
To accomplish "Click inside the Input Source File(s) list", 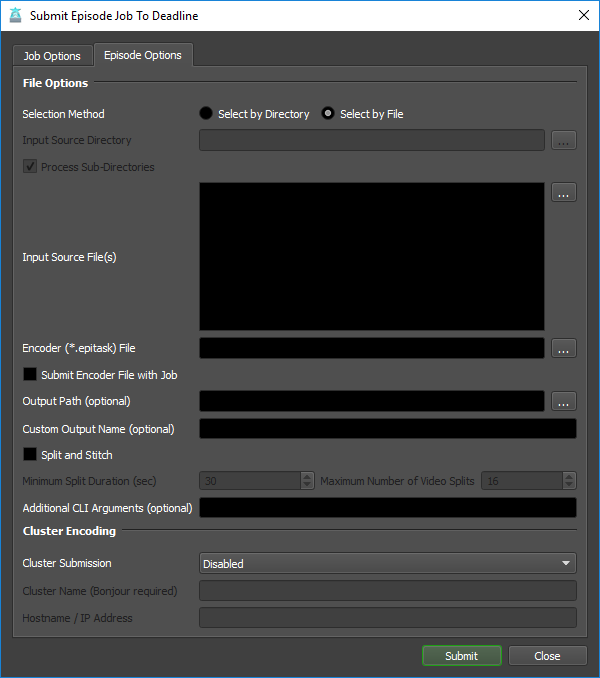I will coord(372,256).
